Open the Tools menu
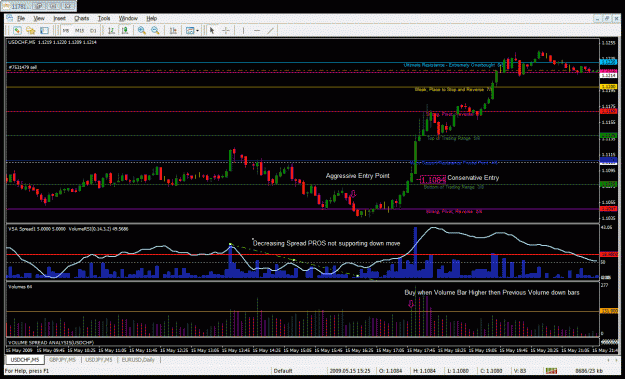 click(x=104, y=18)
